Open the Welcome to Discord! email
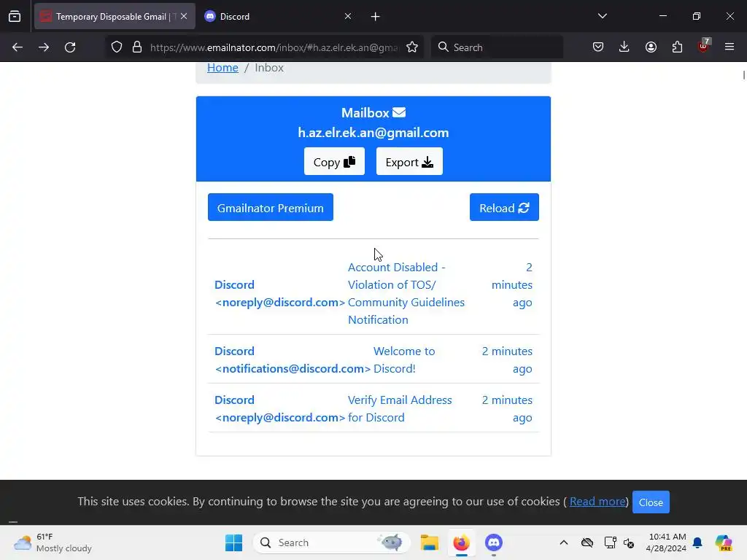This screenshot has width=747, height=560. pos(373,359)
